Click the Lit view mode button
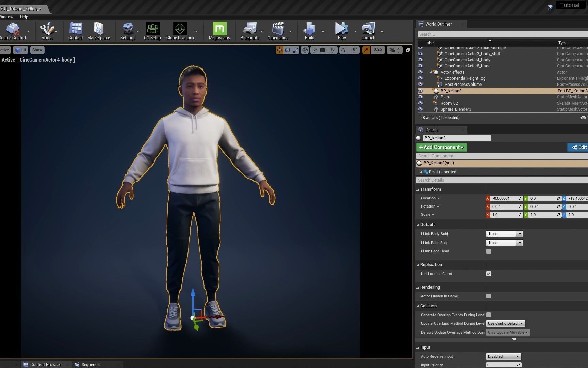The width and height of the screenshot is (588, 368). tap(21, 50)
